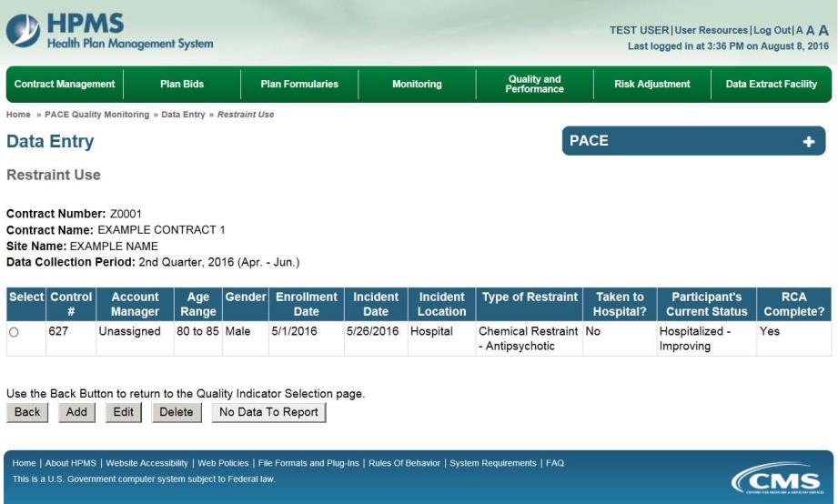Open the Plan Bids menu
The height and width of the screenshot is (504, 838).
[x=182, y=84]
